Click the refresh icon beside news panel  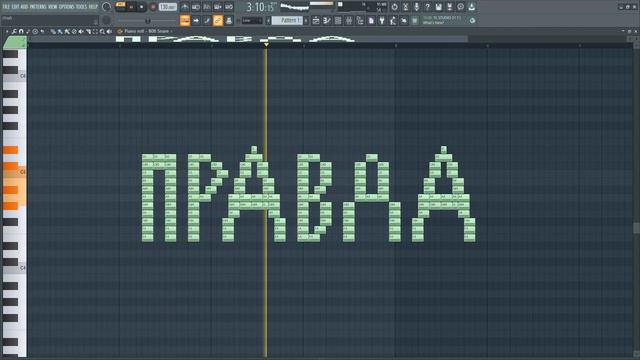(x=472, y=20)
